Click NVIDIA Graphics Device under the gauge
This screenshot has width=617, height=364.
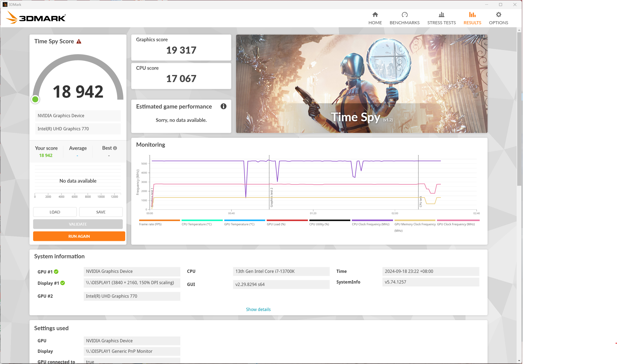point(78,116)
